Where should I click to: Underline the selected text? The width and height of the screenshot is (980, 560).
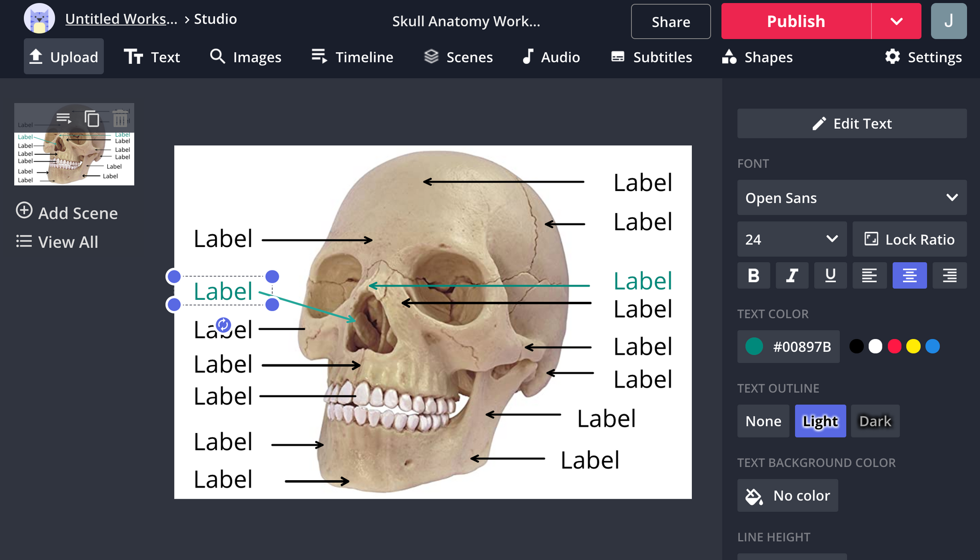pyautogui.click(x=830, y=275)
